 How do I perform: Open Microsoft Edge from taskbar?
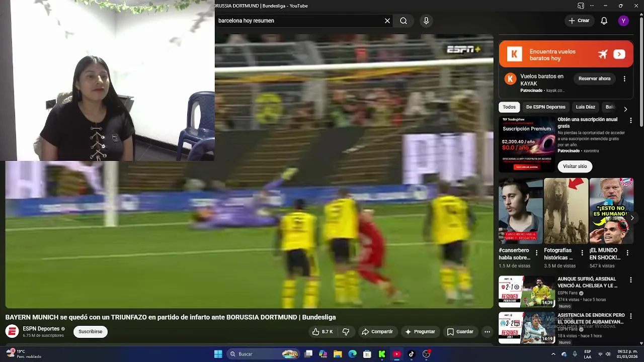pos(353,354)
